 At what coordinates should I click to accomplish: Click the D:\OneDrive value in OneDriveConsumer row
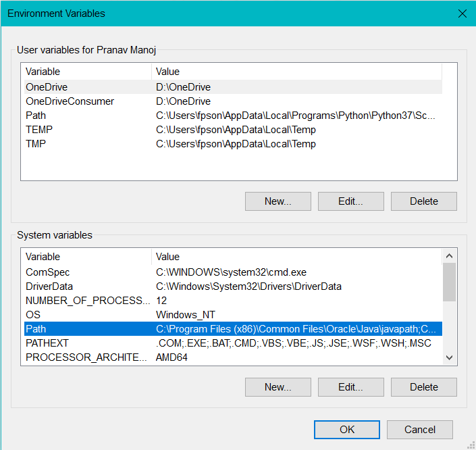[x=183, y=101]
